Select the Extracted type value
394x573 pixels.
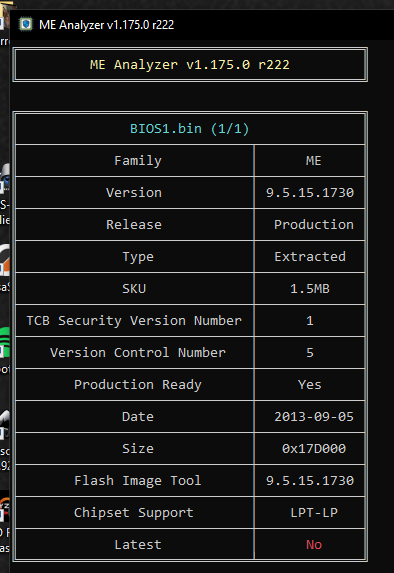[x=310, y=257]
